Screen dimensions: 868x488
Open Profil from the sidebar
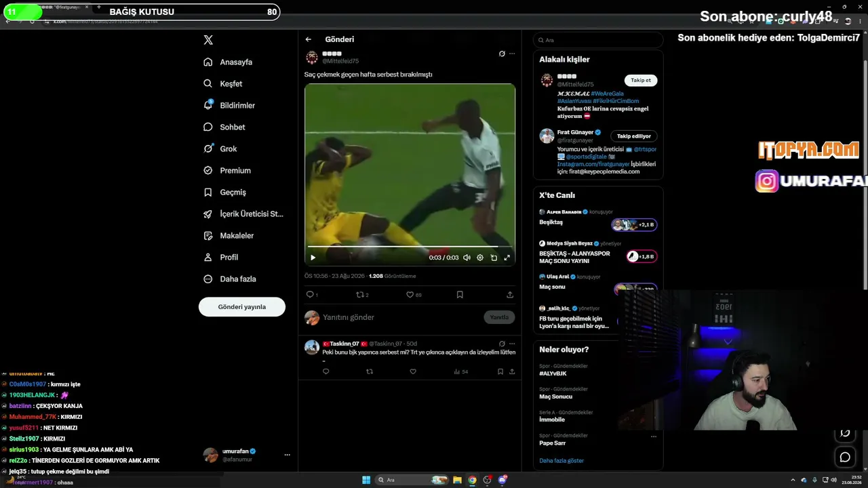click(221, 257)
